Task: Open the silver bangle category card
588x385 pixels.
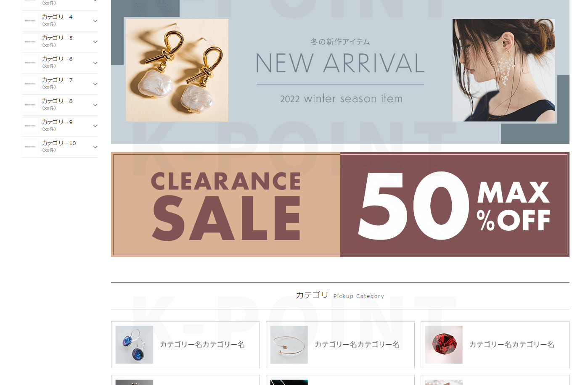Action: [340, 345]
